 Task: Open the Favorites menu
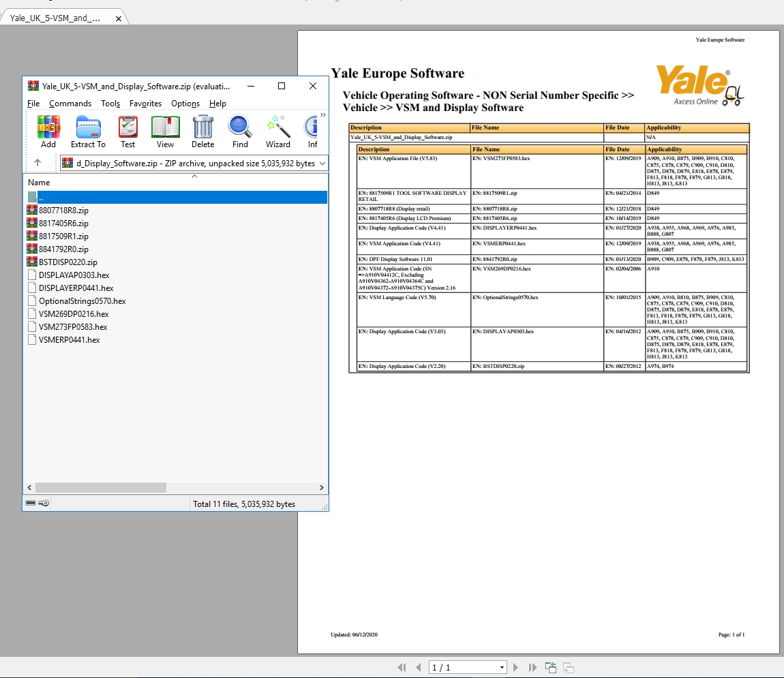click(x=145, y=104)
